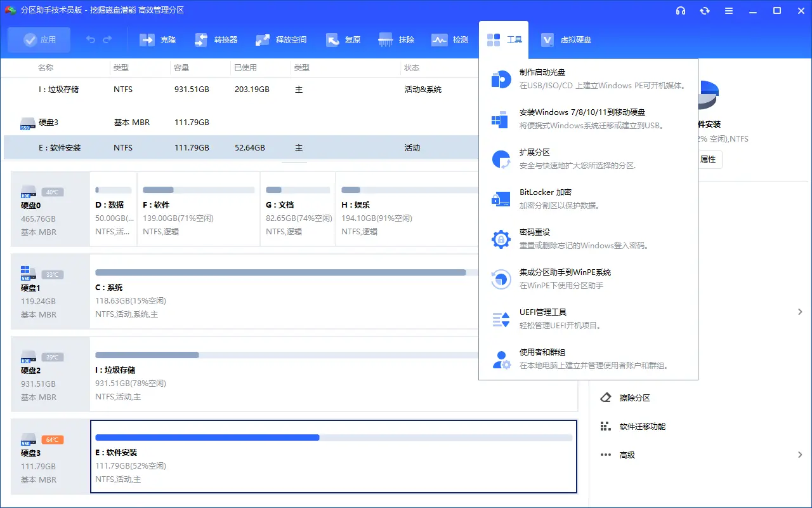Screen dimensions: 812x508
Task: Click the 33℃ temperature badge on 硬盘1
Action: point(53,274)
